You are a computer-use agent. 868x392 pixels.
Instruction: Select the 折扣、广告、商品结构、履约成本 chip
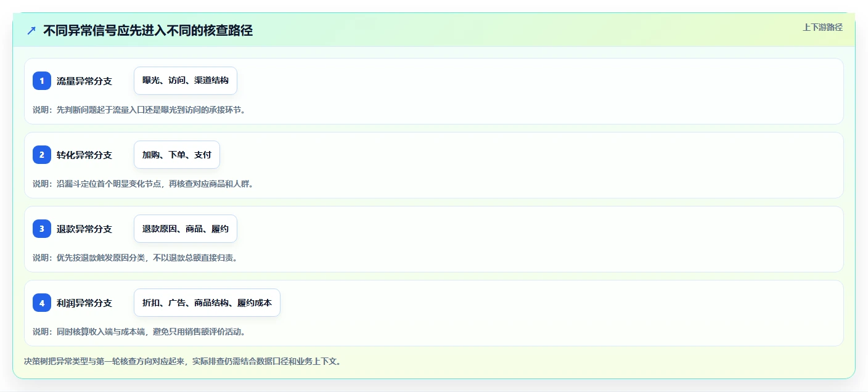coord(207,303)
